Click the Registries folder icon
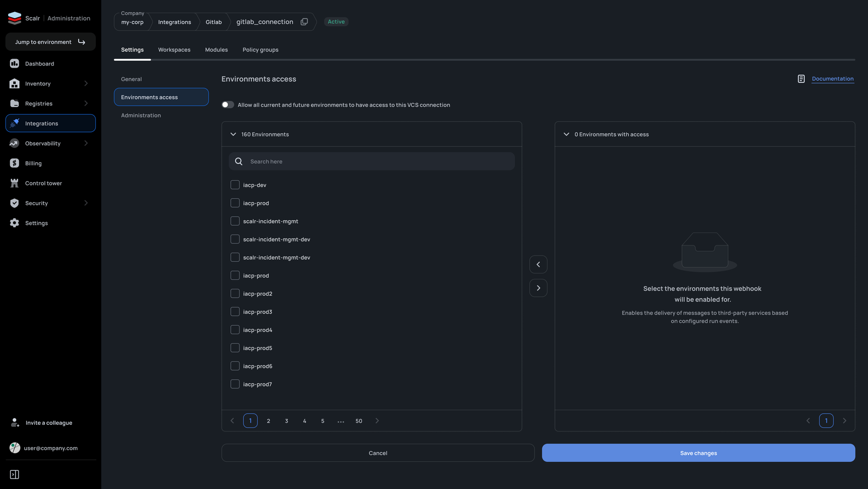Screen dimensions: 868x489 (x=15, y=104)
